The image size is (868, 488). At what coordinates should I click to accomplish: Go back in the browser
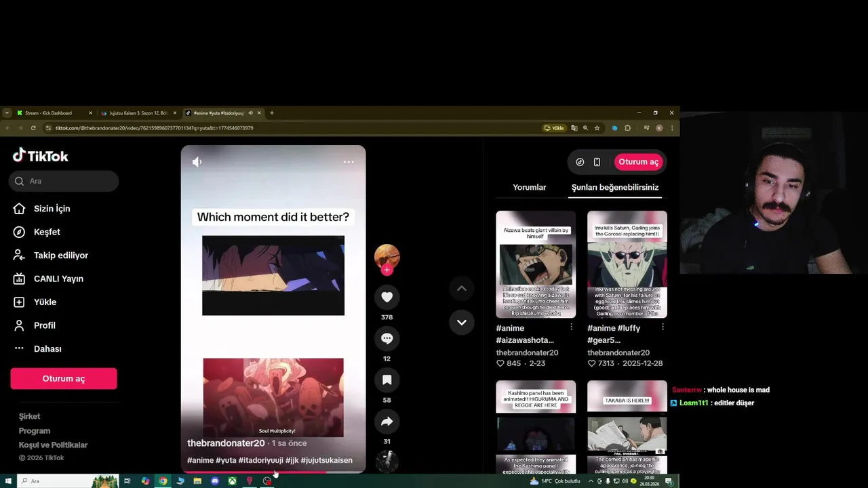click(x=8, y=128)
